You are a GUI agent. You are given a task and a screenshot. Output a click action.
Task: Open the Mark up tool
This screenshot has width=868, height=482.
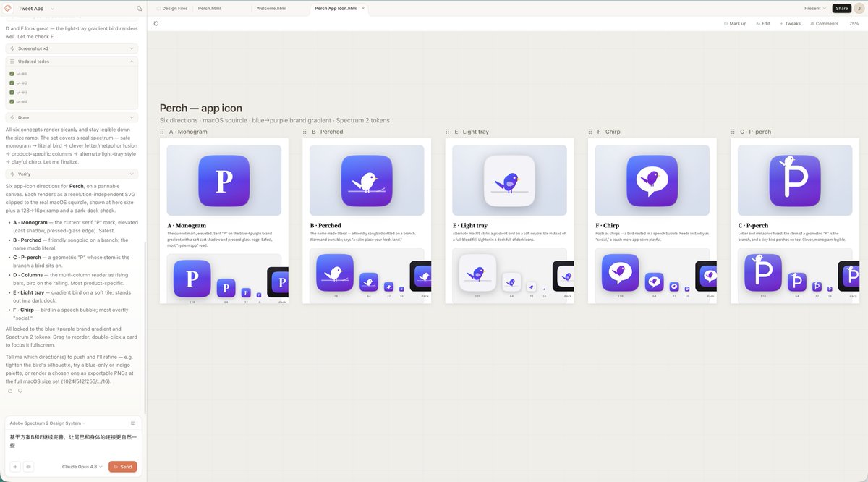point(735,23)
